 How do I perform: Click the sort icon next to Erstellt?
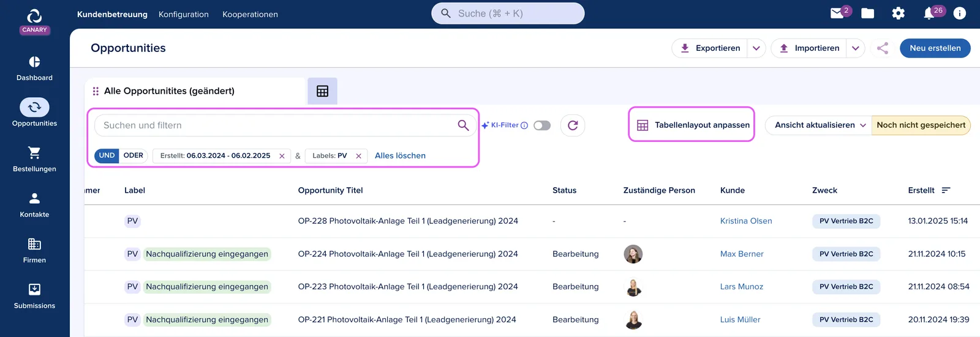(x=946, y=190)
